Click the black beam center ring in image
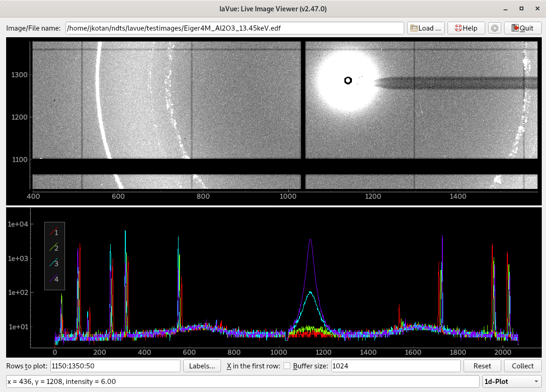The width and height of the screenshot is (546, 392). [348, 81]
